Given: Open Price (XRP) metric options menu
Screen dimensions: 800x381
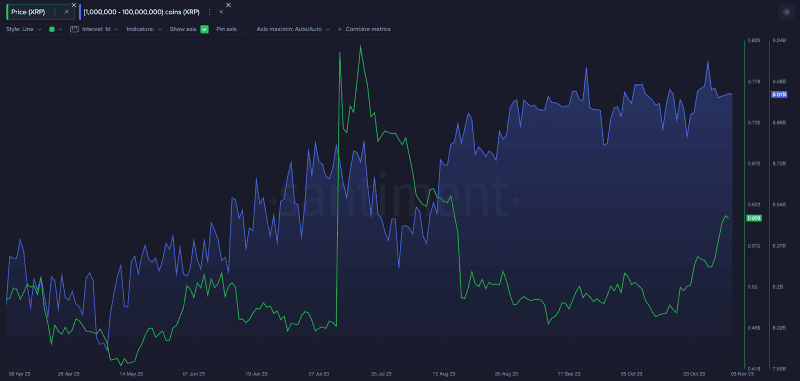Looking at the screenshot, I should click(55, 12).
